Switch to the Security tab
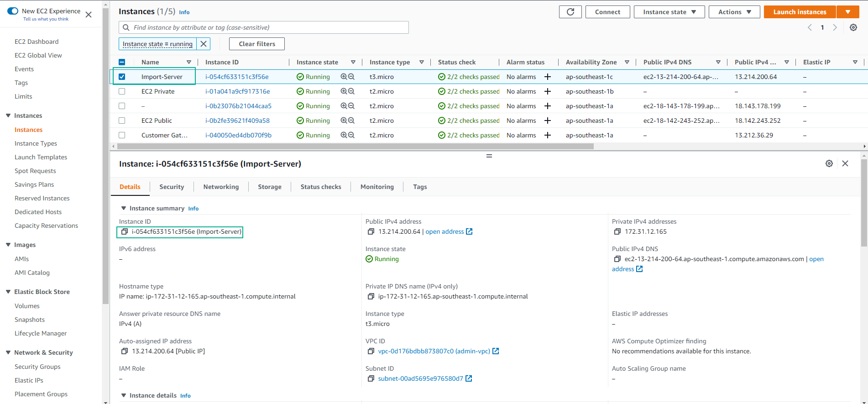The image size is (868, 404). click(x=172, y=187)
